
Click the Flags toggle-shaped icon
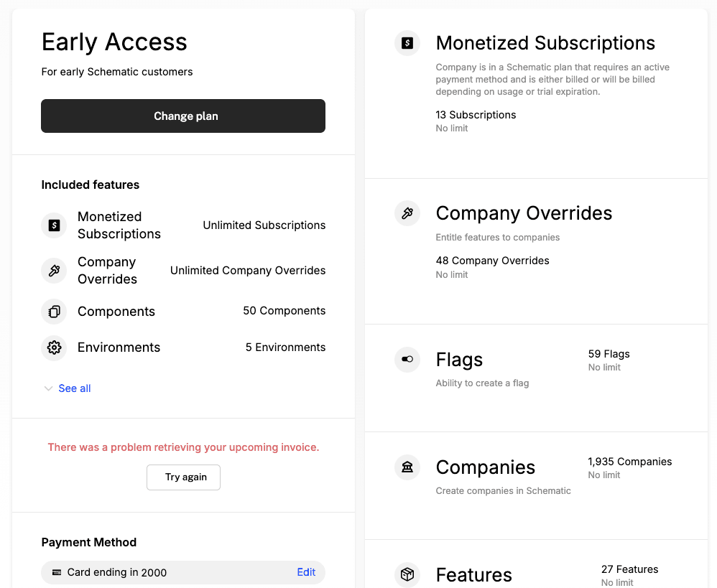pyautogui.click(x=407, y=360)
